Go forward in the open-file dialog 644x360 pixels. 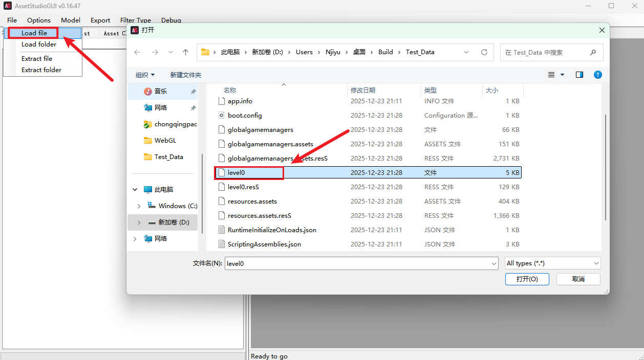tap(155, 52)
